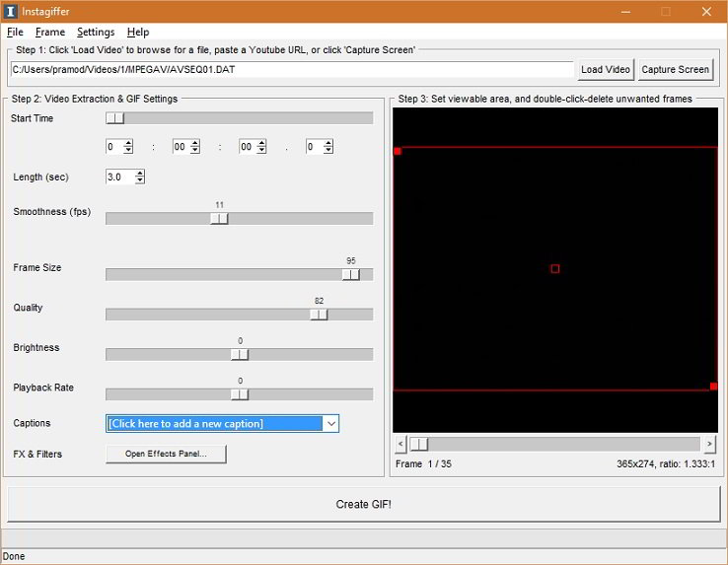Go to previous frame with left arrow

400,445
